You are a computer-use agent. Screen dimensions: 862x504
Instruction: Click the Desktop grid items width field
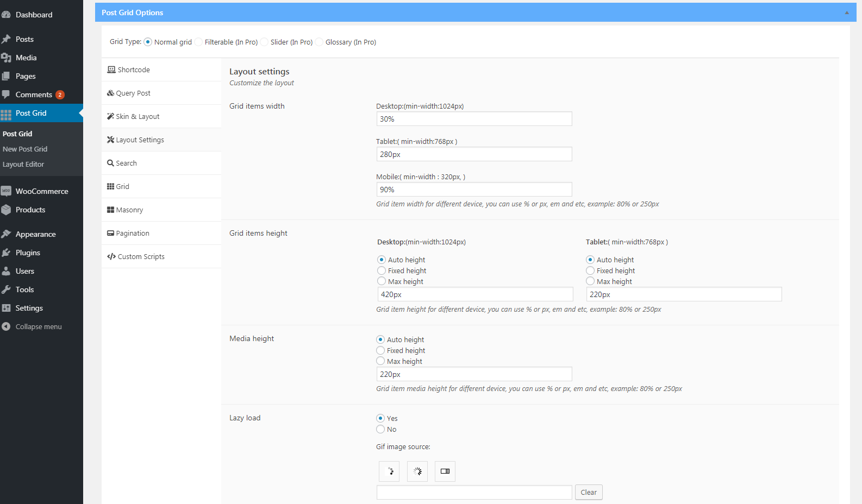(x=474, y=119)
